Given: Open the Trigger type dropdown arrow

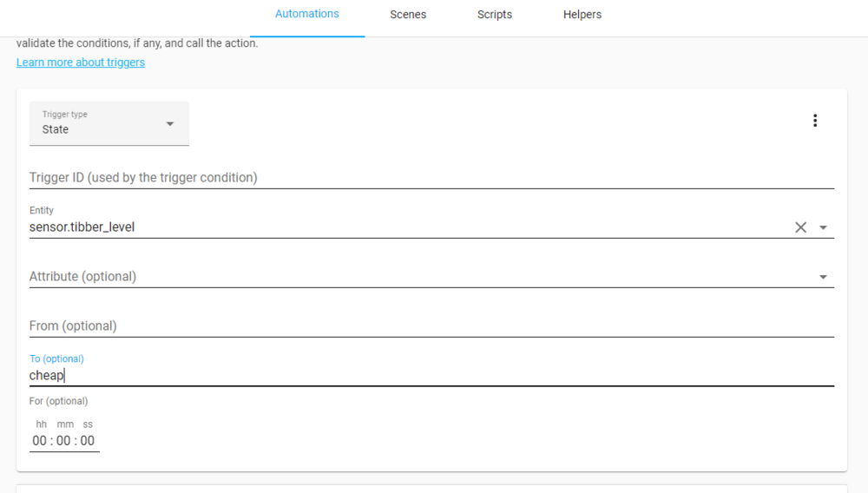Looking at the screenshot, I should pyautogui.click(x=170, y=124).
